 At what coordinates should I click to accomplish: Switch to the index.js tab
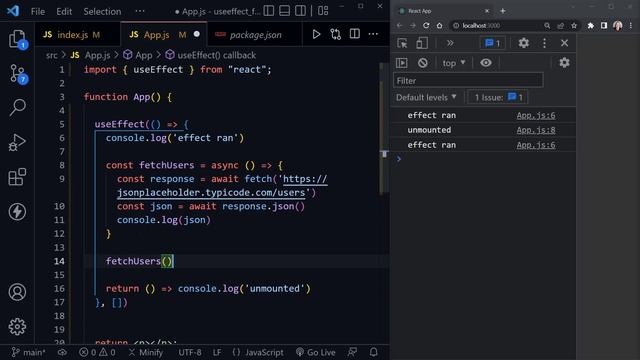coord(77,35)
